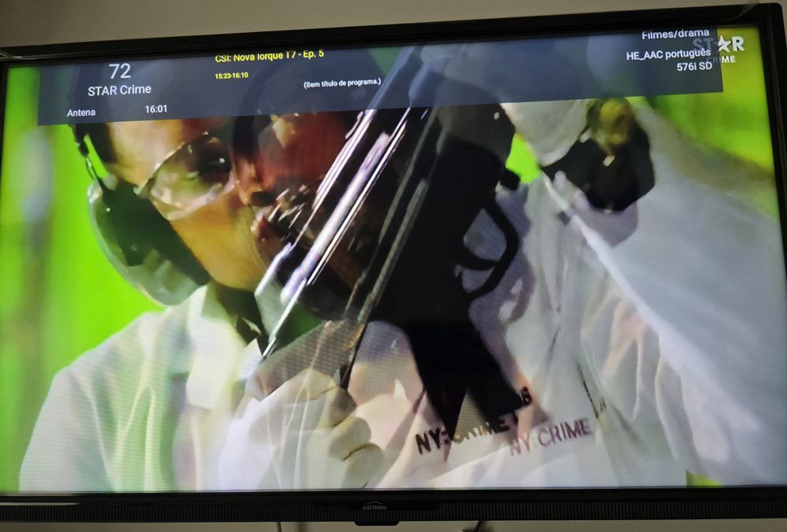Click the 576i SD resolution label
Image resolution: width=787 pixels, height=532 pixels.
(x=694, y=66)
